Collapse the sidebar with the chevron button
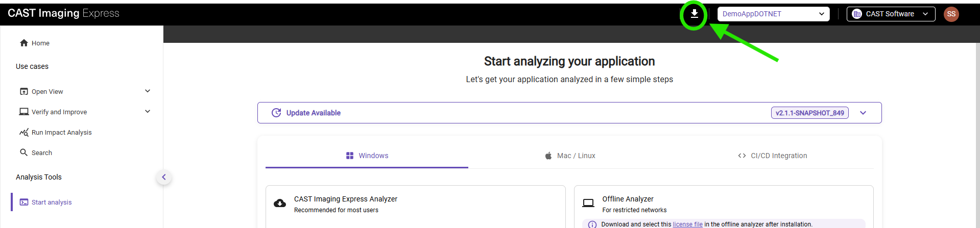The width and height of the screenshot is (980, 228). coord(164,178)
